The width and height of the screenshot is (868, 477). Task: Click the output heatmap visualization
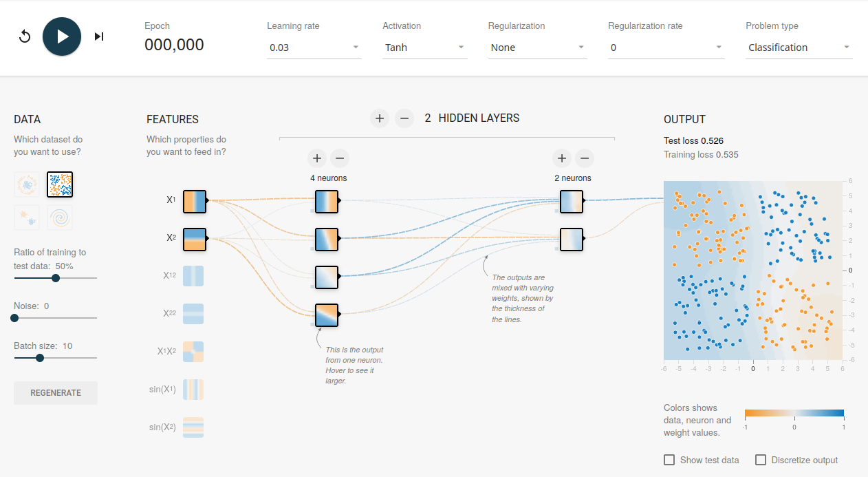pyautogui.click(x=753, y=271)
